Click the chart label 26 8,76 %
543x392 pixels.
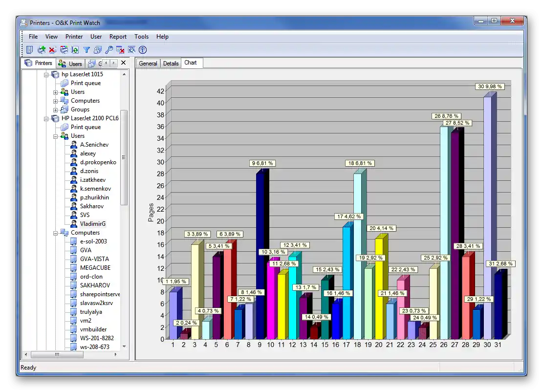[446, 116]
